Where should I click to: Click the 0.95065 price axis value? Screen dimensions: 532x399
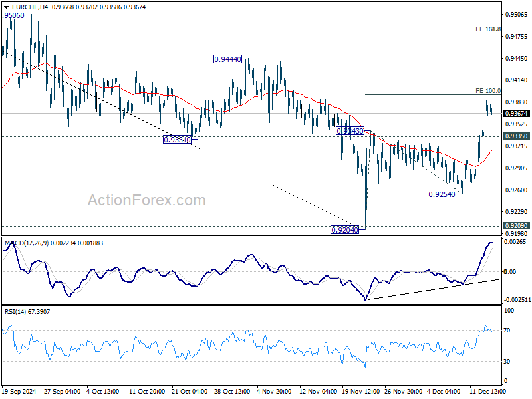[517, 14]
